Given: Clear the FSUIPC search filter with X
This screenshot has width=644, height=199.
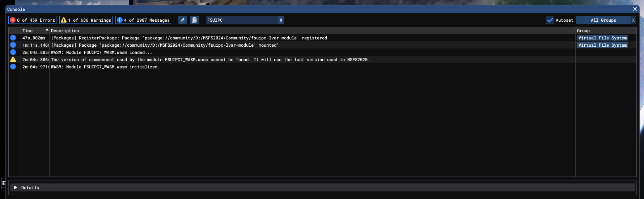Looking at the screenshot, I should [x=281, y=20].
